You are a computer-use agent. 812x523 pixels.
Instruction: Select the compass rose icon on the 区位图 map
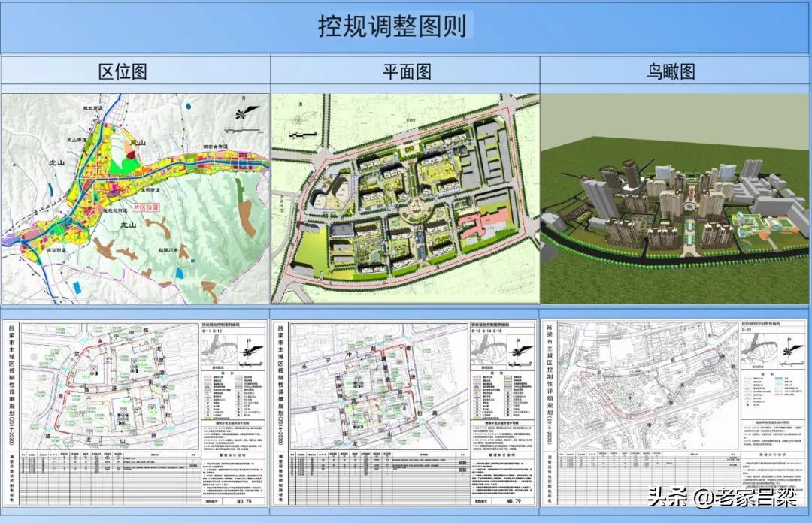(241, 114)
